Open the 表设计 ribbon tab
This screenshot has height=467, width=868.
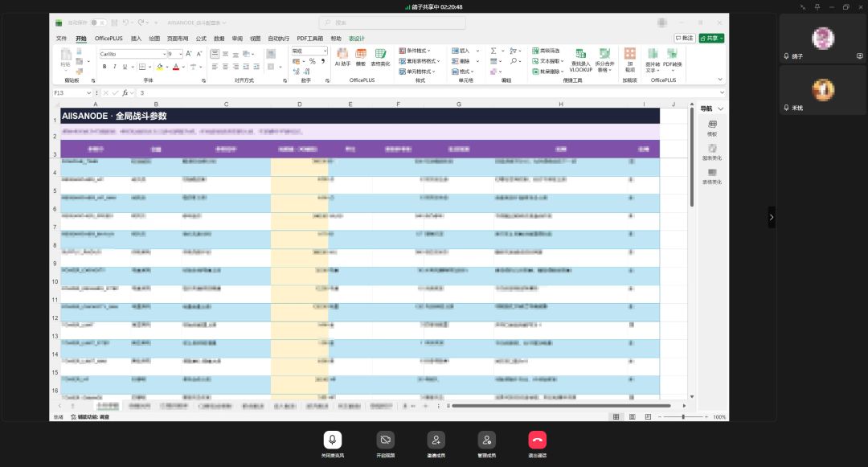point(357,38)
